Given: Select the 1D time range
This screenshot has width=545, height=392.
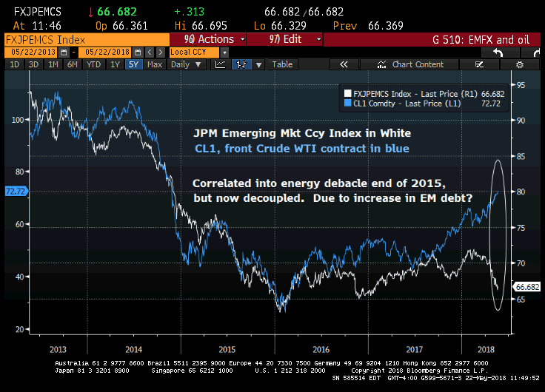Looking at the screenshot, I should coord(14,64).
